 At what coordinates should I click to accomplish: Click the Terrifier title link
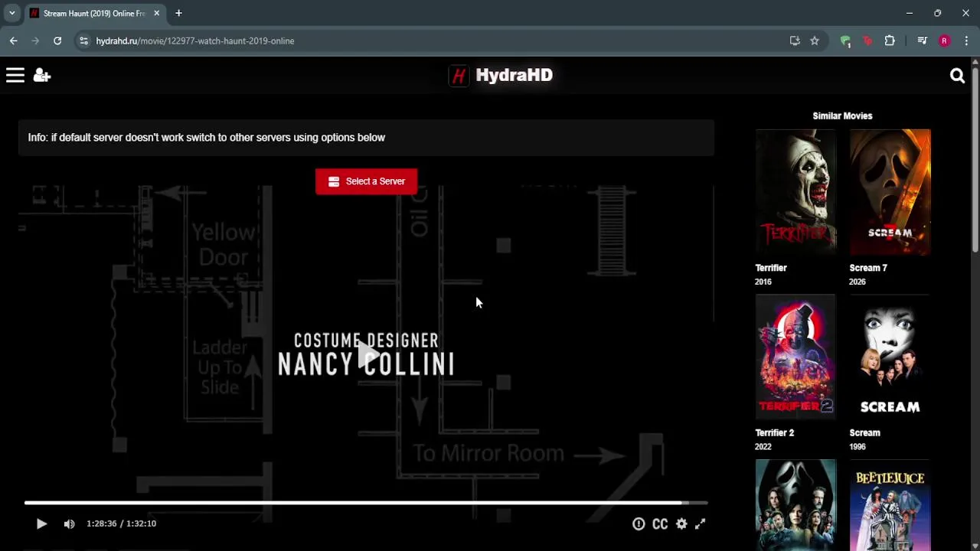[x=771, y=268]
